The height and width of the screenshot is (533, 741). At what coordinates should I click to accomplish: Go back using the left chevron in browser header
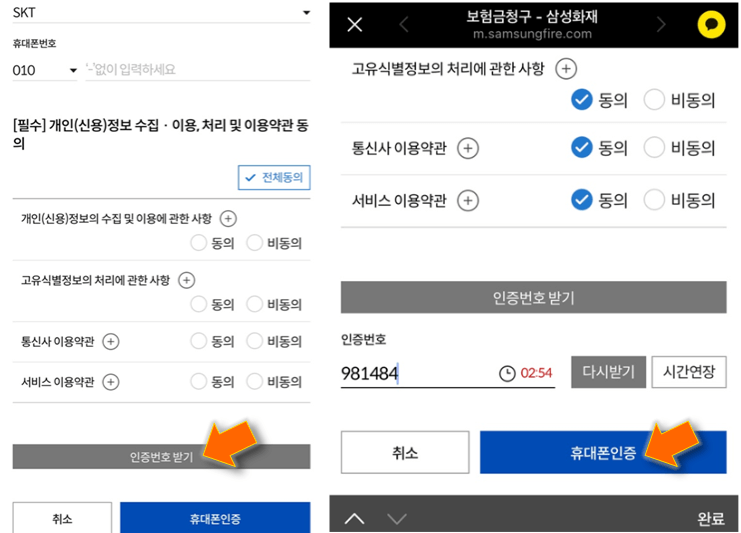(404, 24)
